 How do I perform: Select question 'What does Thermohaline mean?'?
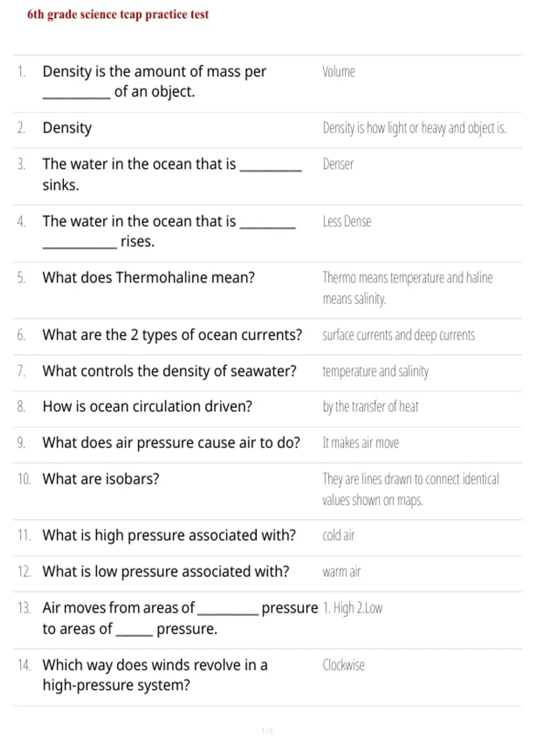pos(149,277)
